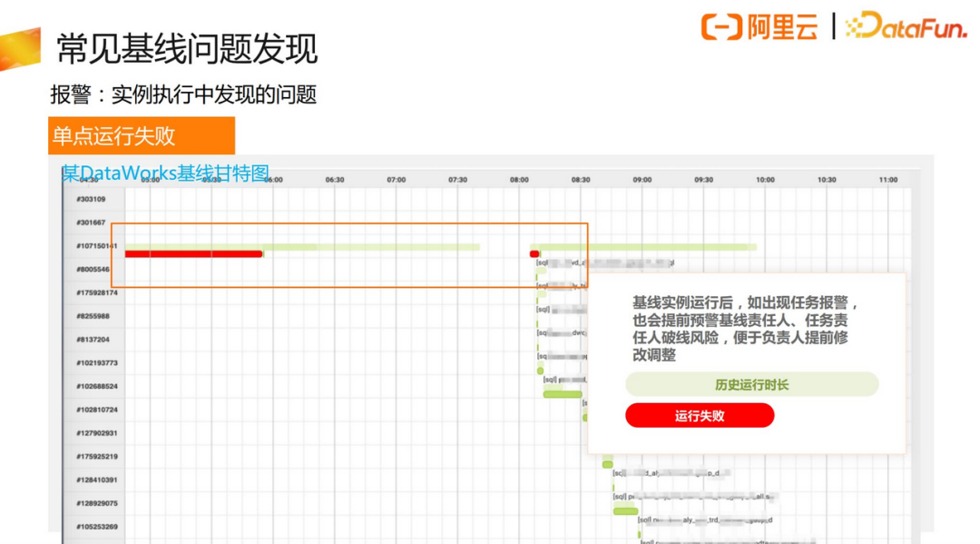Viewport: 980px width, 544px height.
Task: Toggle the 历史运行时长 legend item
Action: coord(751,383)
